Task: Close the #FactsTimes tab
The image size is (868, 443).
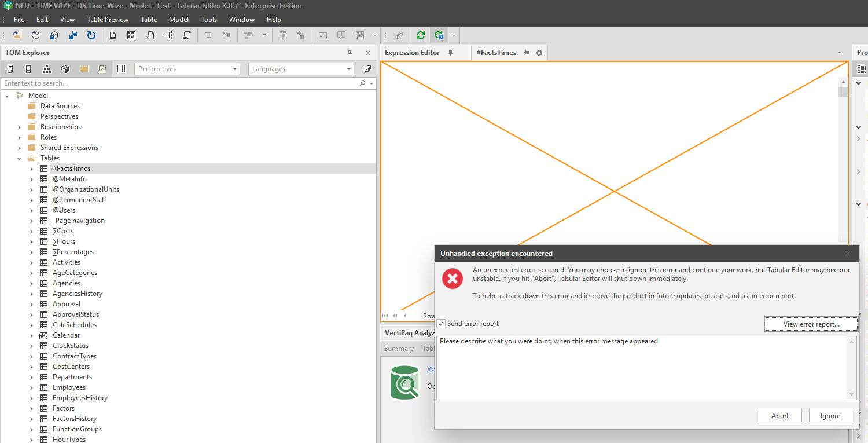Action: (539, 53)
